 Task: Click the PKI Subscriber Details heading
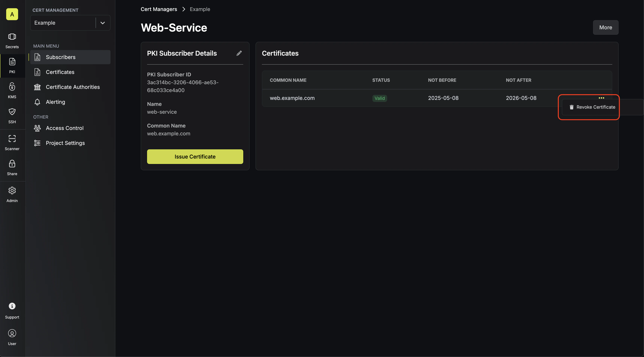pos(182,53)
